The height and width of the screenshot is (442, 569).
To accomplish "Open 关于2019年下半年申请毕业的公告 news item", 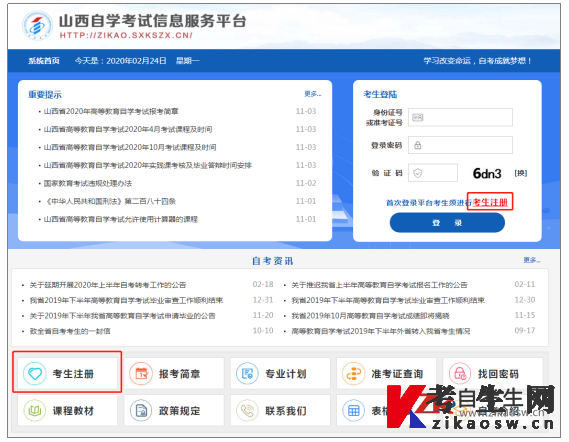I will click(x=122, y=316).
